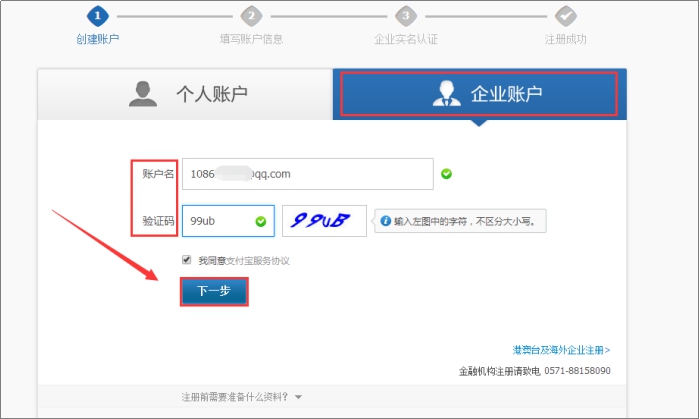700x419 pixels.
Task: Click the final step checkmark icon
Action: click(x=565, y=16)
